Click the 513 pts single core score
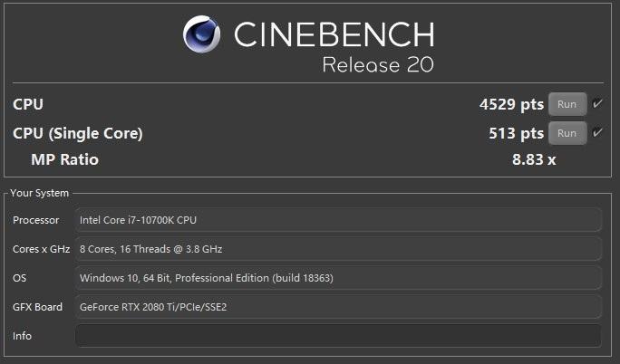620x364 pixels. tap(516, 133)
